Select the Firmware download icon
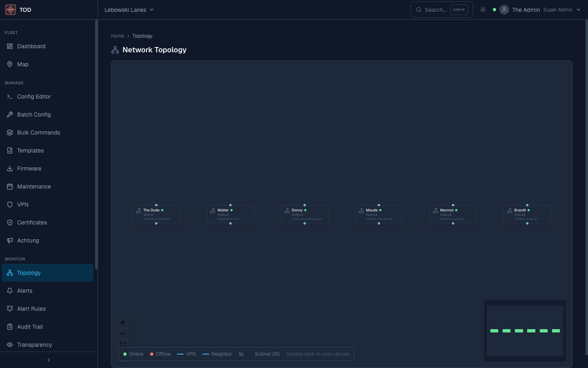This screenshot has height=368, width=588. tap(10, 168)
